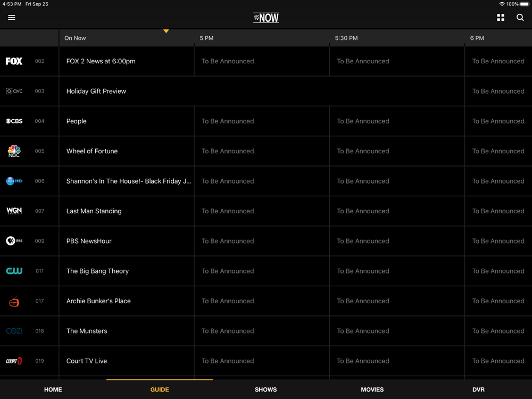532x399 pixels.
Task: Select CBS 5:30 PM To Be Announced slot
Action: click(x=397, y=121)
